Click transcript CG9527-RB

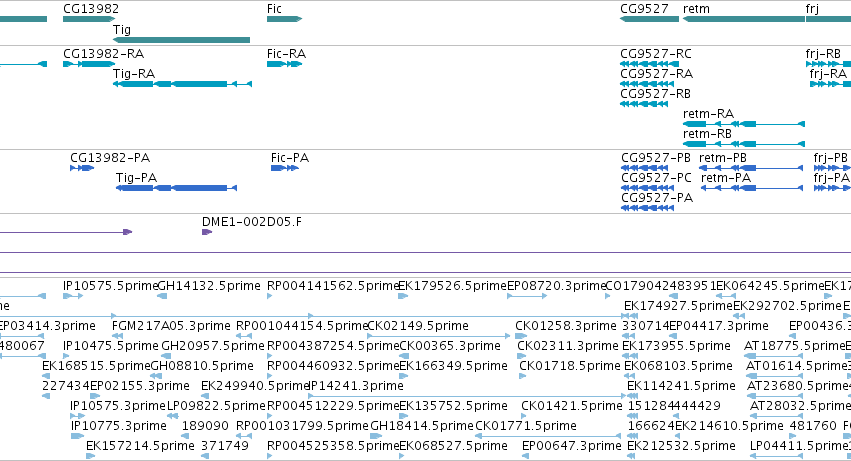(x=656, y=94)
